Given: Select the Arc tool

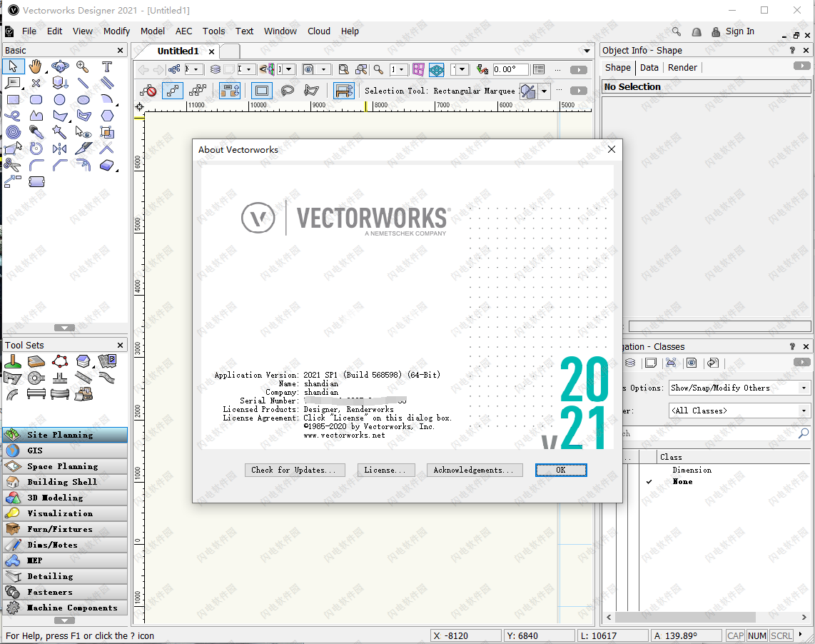Looking at the screenshot, I should pos(107,99).
